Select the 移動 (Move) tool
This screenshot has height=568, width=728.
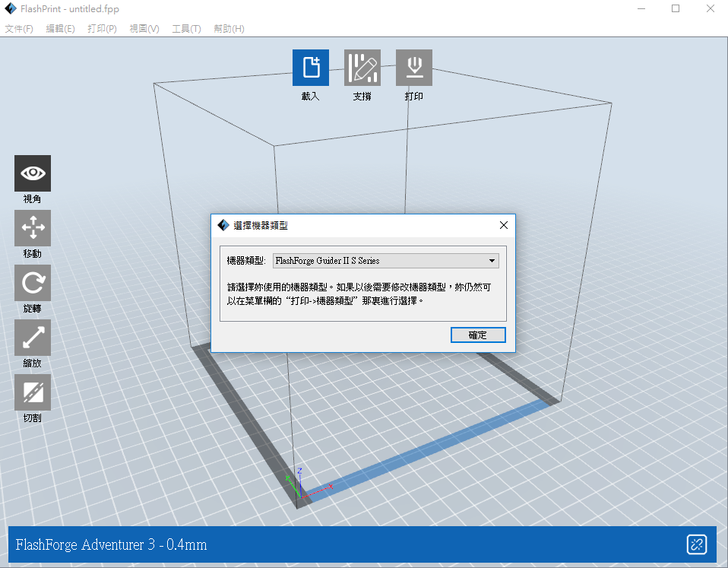point(33,228)
